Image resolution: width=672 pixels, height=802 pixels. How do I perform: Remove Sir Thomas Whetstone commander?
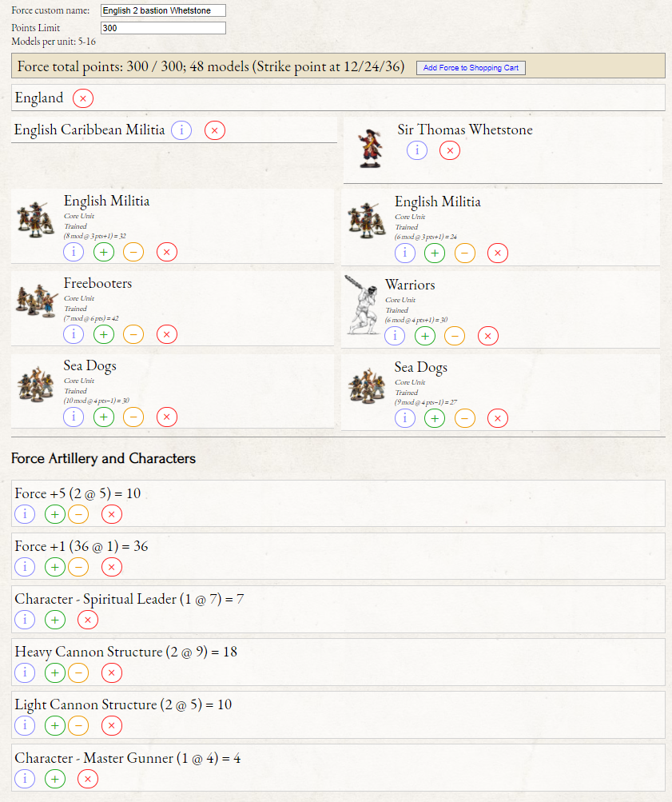(x=450, y=150)
